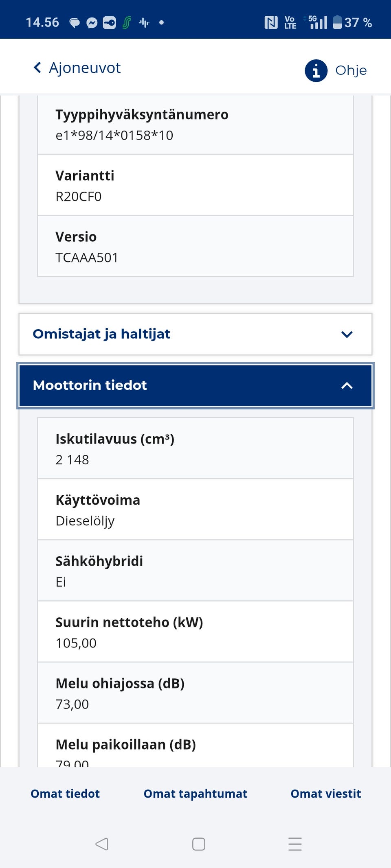Tap the Tyyppihyväksyntänumero field row
This screenshot has height=868, width=391.
[195, 125]
